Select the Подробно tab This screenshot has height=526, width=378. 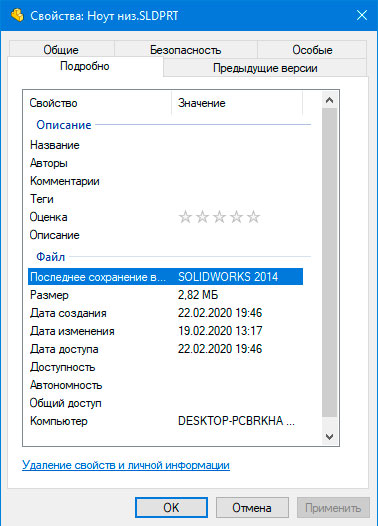[85, 66]
